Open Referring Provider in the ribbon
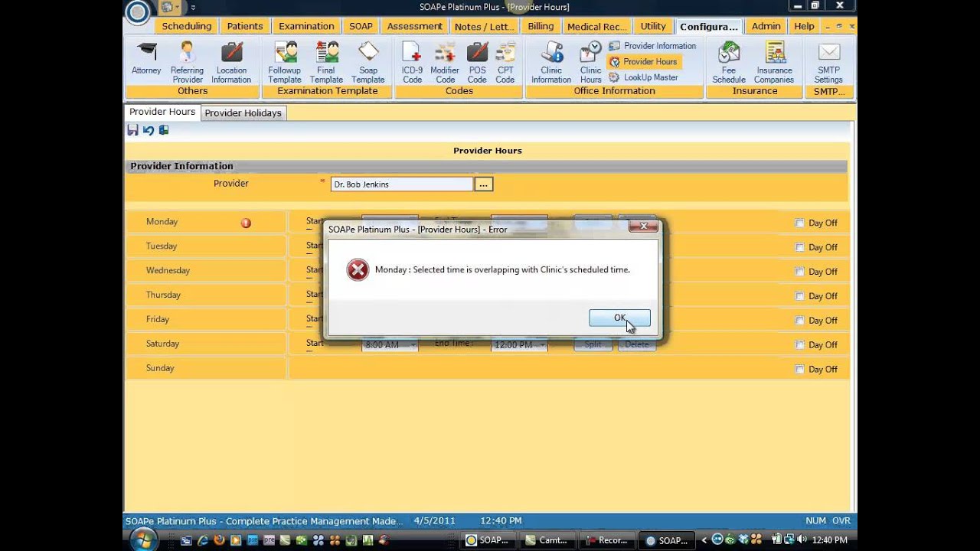Image resolution: width=980 pixels, height=551 pixels. (x=187, y=62)
